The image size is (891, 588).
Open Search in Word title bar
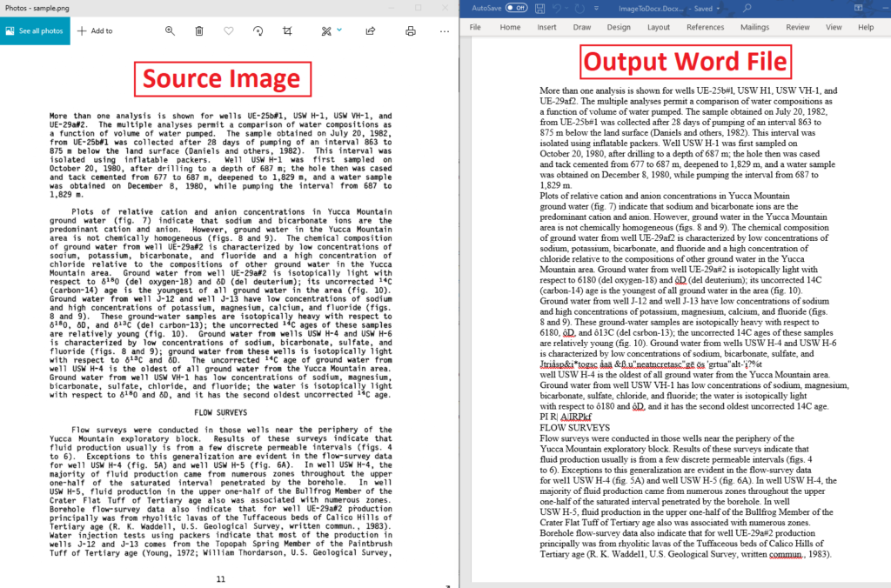pyautogui.click(x=747, y=8)
